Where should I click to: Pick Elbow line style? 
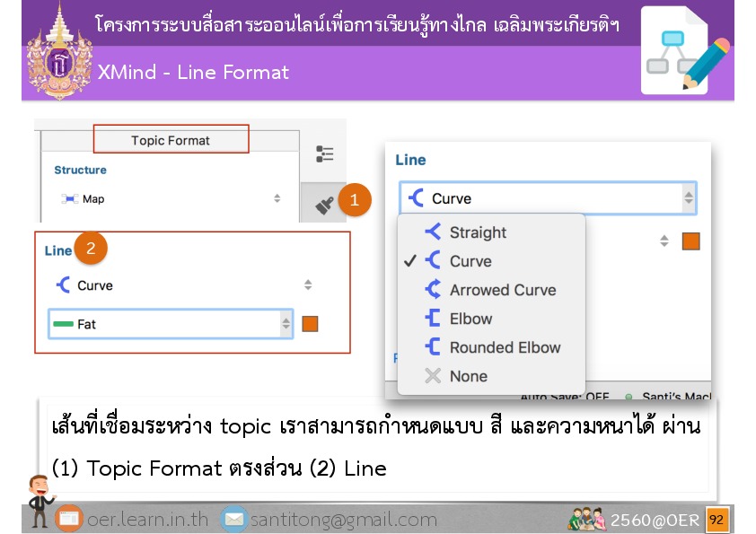pos(470,319)
